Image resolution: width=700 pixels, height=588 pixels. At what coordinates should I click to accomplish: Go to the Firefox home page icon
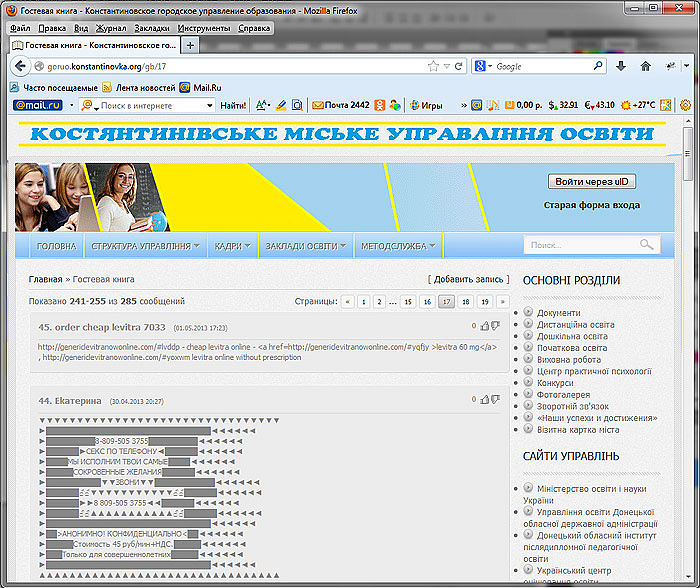[x=646, y=66]
